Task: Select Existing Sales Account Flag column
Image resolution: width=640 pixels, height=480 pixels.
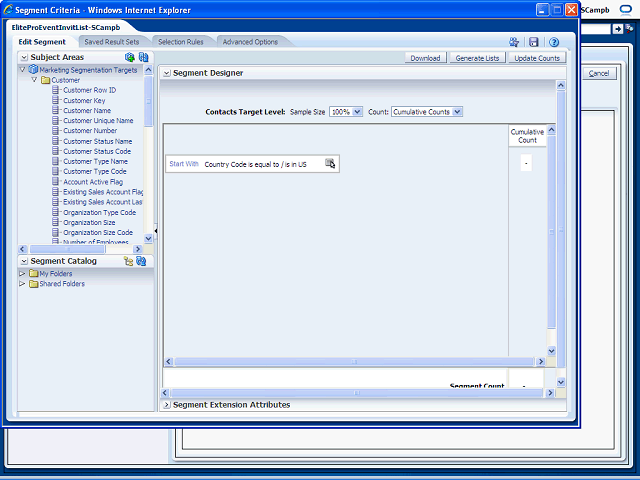Action: pos(103,192)
